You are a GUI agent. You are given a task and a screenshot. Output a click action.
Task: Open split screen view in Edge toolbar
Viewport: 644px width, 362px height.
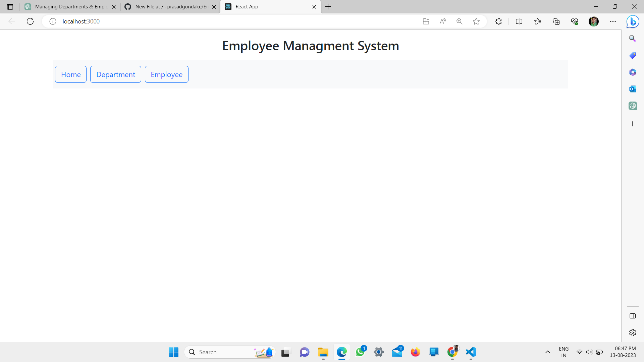pyautogui.click(x=519, y=21)
